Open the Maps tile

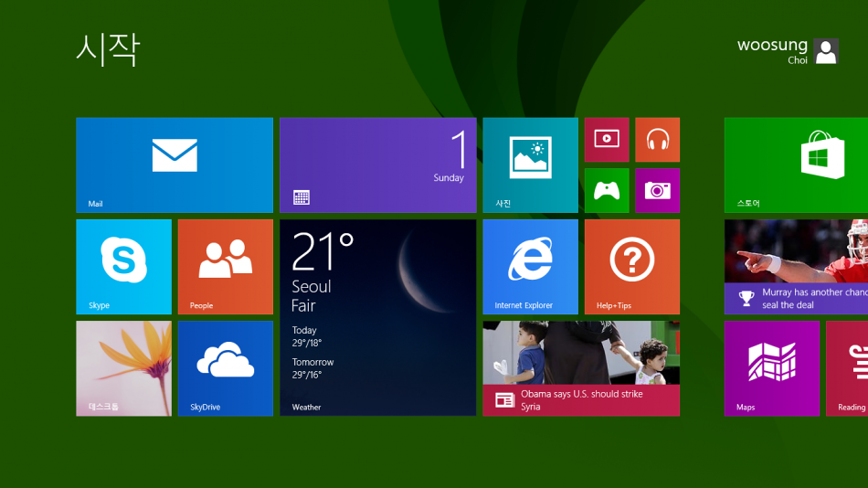pos(772,368)
